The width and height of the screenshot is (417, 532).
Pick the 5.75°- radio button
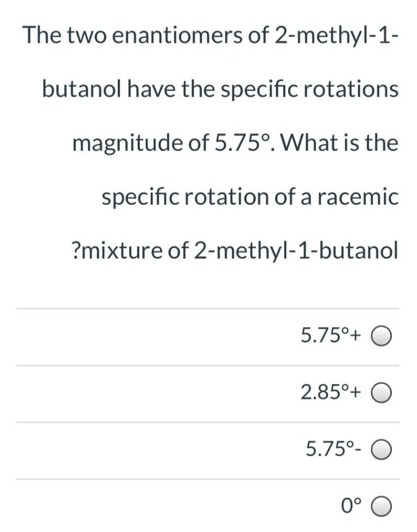pyautogui.click(x=382, y=449)
